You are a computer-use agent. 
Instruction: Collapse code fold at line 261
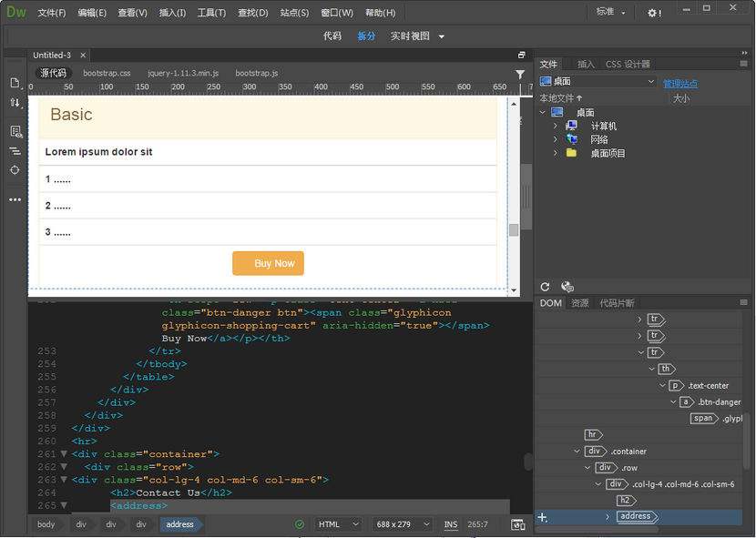[x=64, y=453]
